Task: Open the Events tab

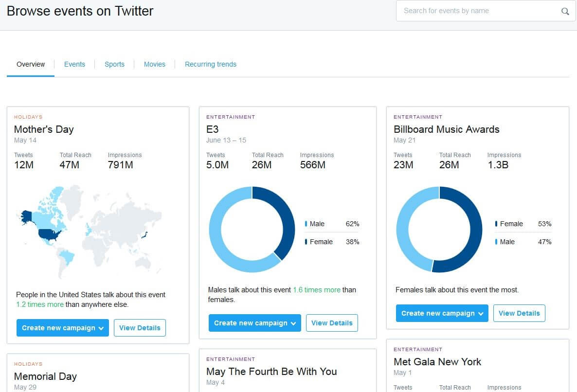Action: pos(74,64)
